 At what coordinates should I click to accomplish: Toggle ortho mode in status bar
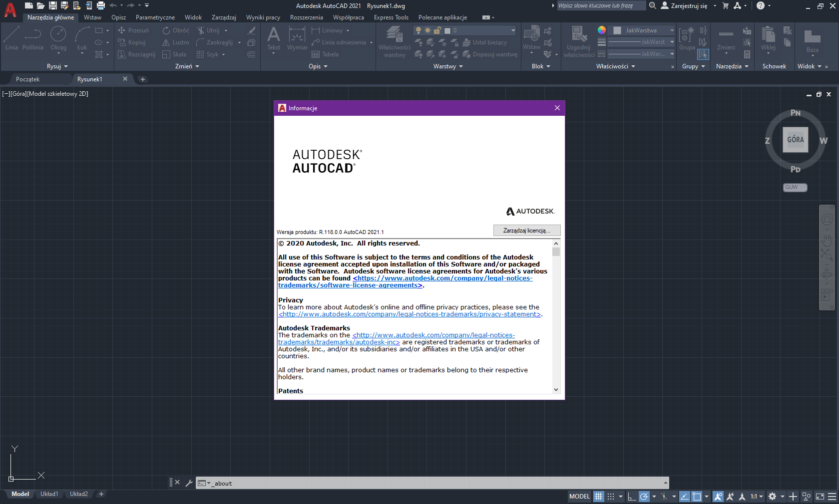click(x=632, y=497)
